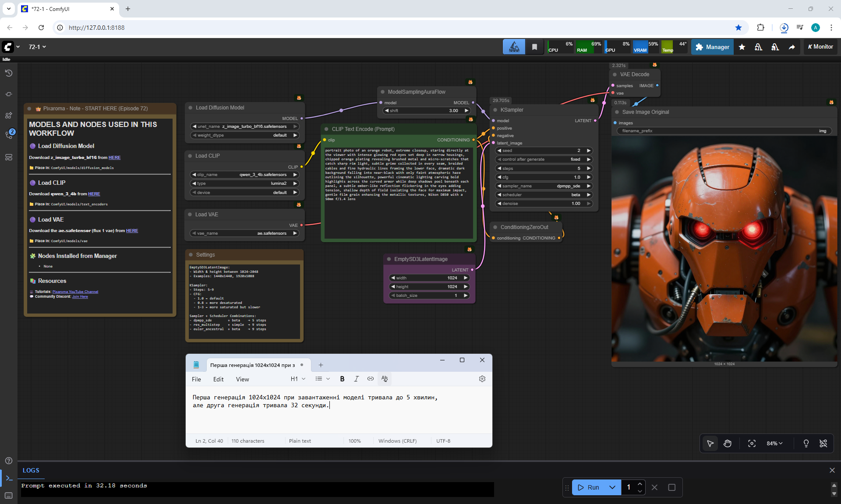Viewport: 841px width, 504px height.
Task: Expand the Run button dropdown arrow
Action: click(x=612, y=487)
